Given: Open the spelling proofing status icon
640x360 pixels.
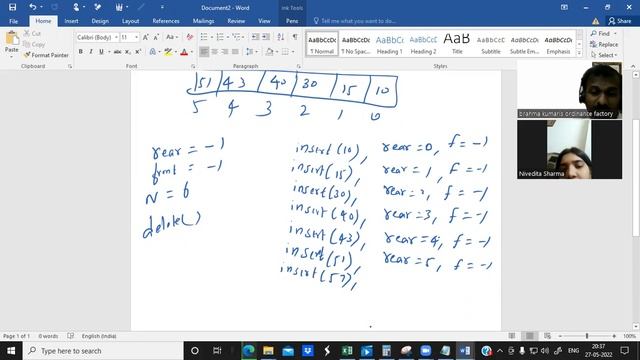Looking at the screenshot, I should click(x=71, y=336).
